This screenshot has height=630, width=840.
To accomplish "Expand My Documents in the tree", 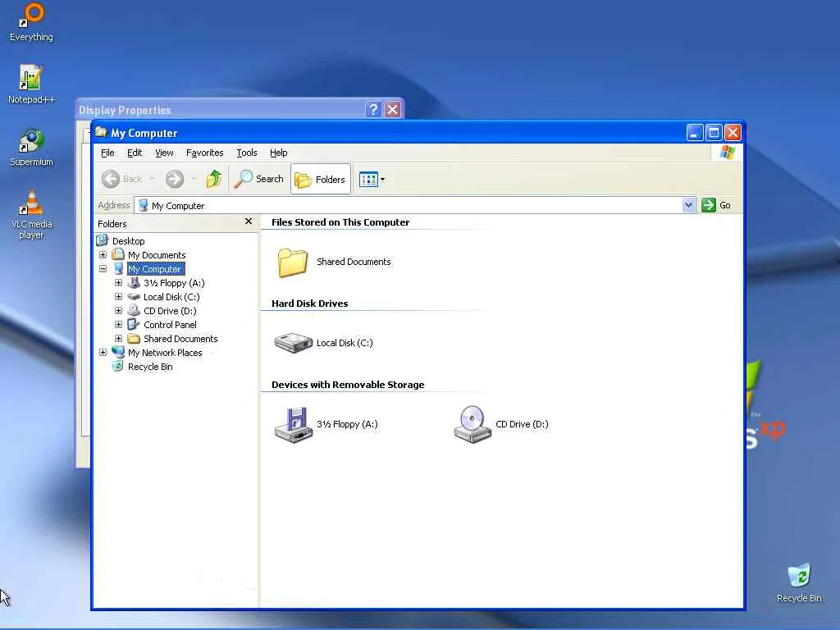I will [x=103, y=255].
